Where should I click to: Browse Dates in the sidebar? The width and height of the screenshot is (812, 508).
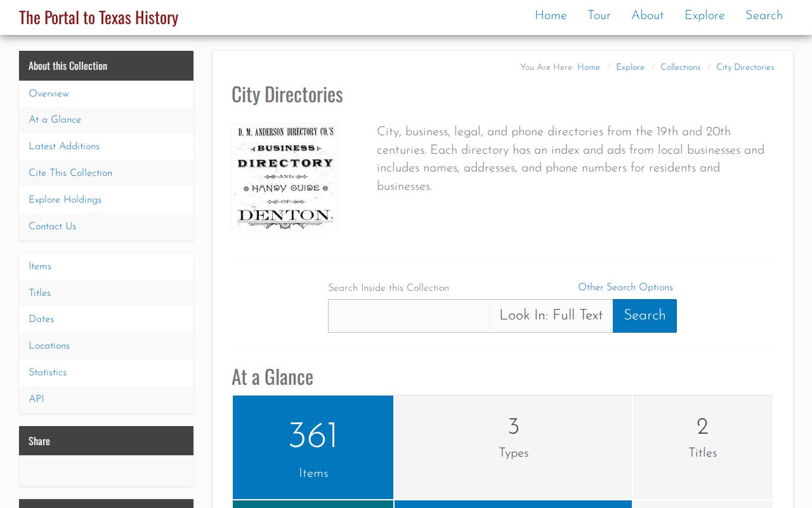point(106,319)
